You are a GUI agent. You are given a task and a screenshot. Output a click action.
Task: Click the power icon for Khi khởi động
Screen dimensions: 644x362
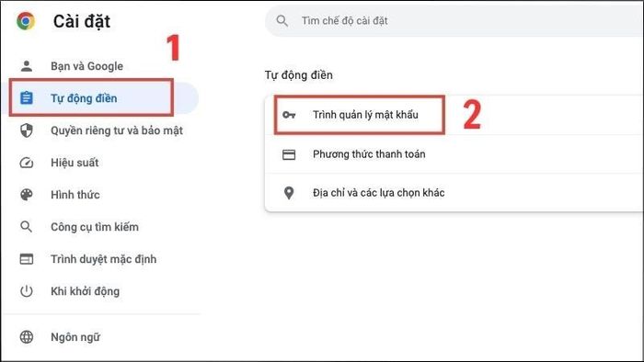(x=27, y=291)
